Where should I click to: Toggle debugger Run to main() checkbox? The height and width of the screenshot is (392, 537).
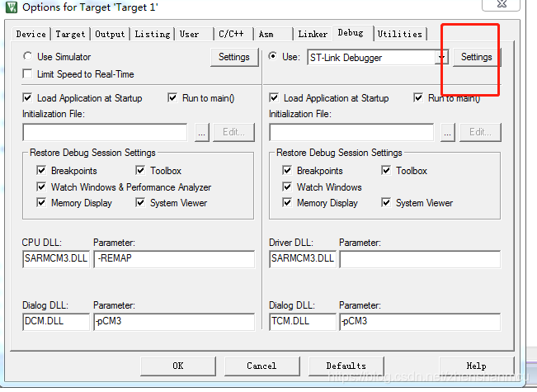coord(418,98)
